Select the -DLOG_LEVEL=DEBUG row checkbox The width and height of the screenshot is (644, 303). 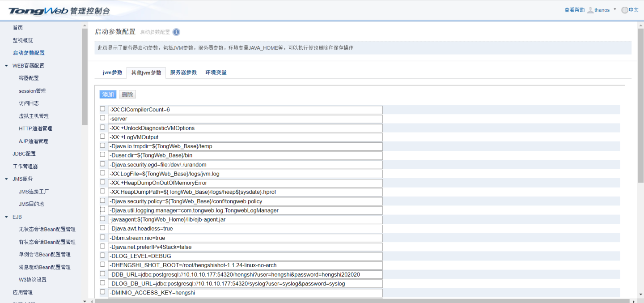pyautogui.click(x=102, y=256)
